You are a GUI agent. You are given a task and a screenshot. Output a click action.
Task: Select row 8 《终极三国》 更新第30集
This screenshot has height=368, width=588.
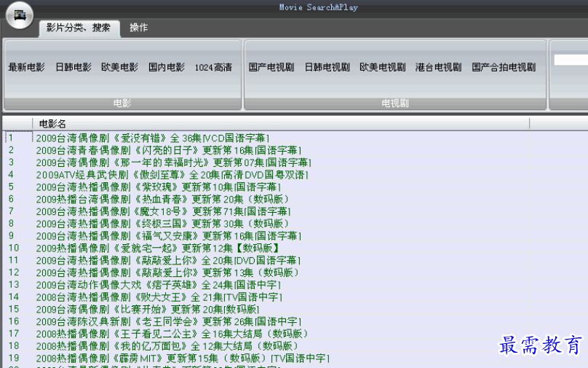162,224
